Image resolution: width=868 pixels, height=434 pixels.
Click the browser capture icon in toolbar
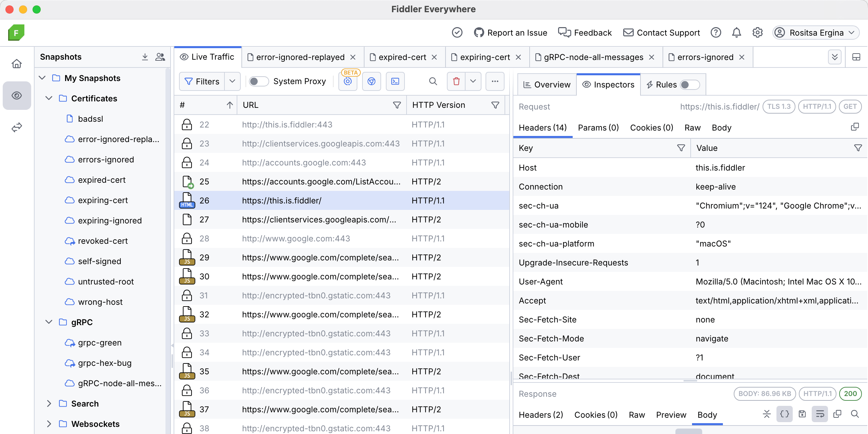[371, 81]
